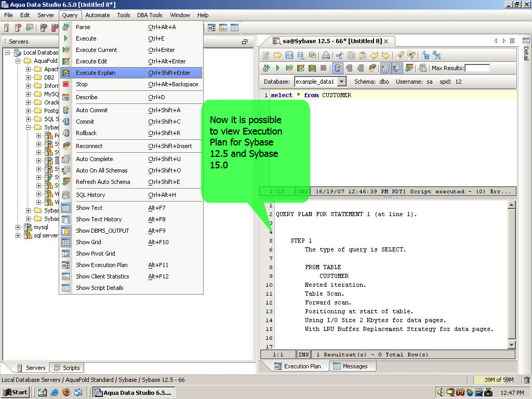
Task: Click the garbage collect trash icon
Action: [x=527, y=380]
